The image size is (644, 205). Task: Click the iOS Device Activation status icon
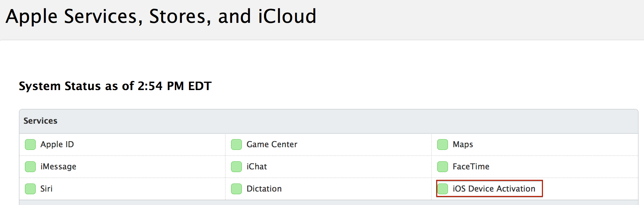[443, 189]
